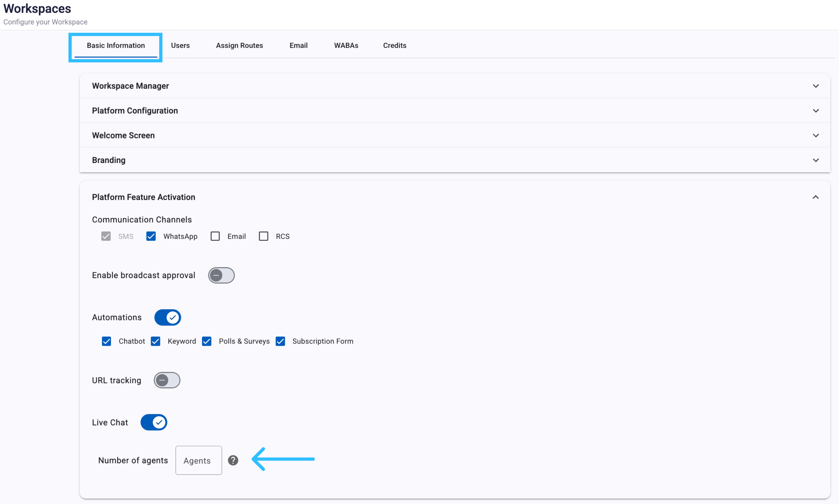Untick the Subscription Form checkbox
839x504 pixels.
[280, 341]
